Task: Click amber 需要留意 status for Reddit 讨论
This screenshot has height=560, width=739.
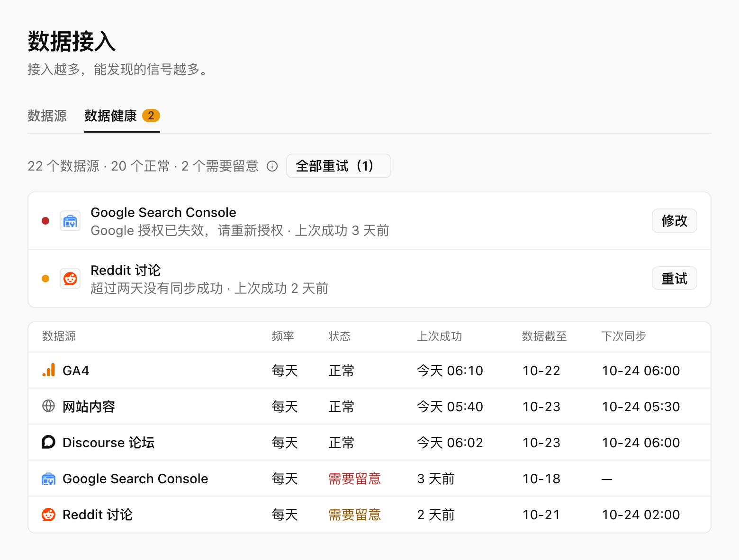Action: pos(355,515)
